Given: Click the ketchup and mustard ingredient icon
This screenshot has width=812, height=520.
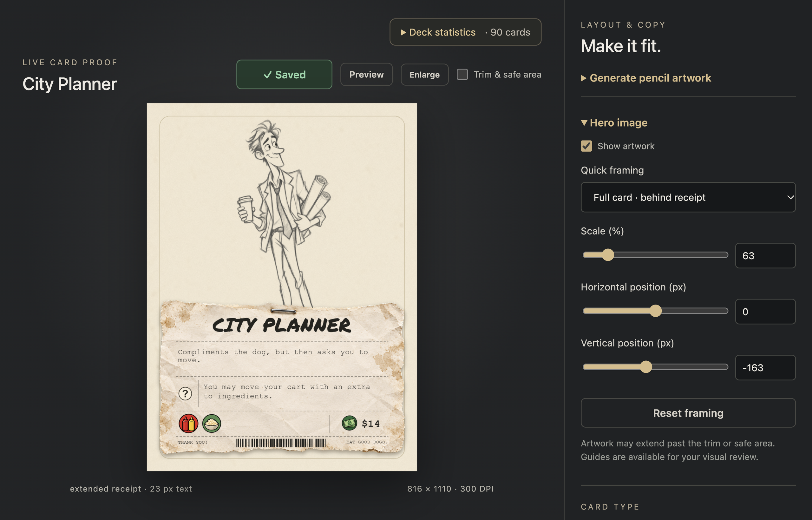Looking at the screenshot, I should coord(188,424).
